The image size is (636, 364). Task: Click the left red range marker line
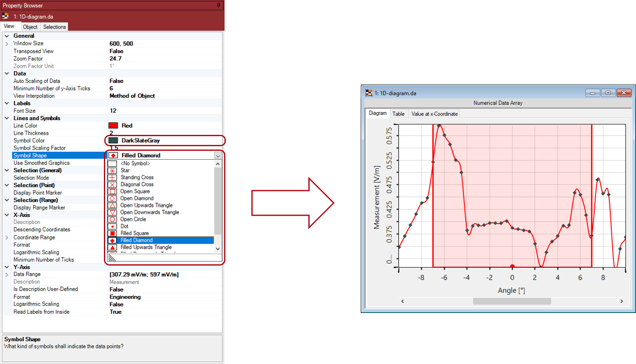433,196
